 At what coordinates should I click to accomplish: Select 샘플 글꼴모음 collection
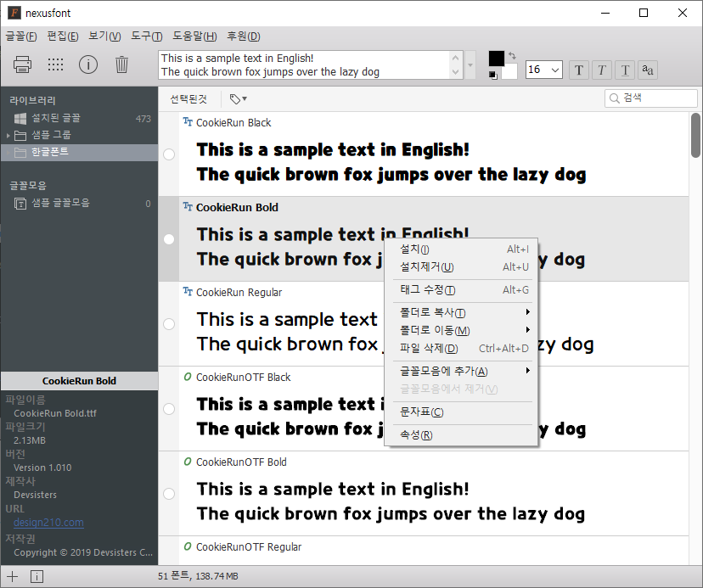[x=79, y=204]
